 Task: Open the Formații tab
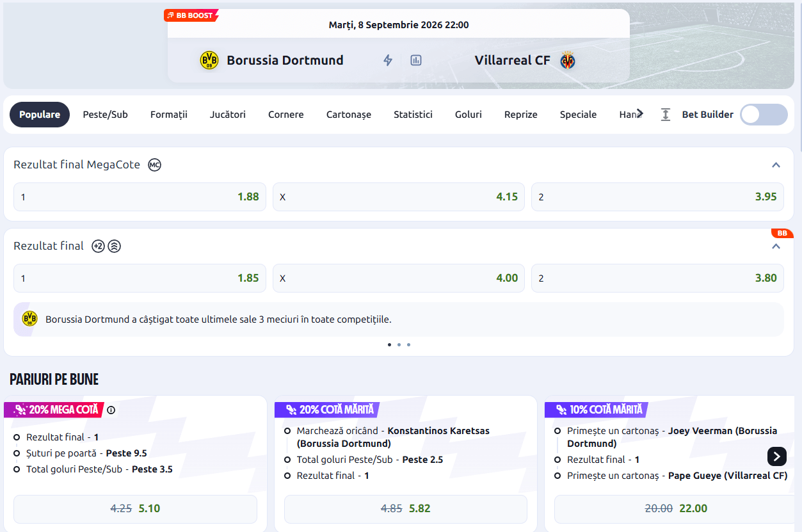tap(169, 115)
